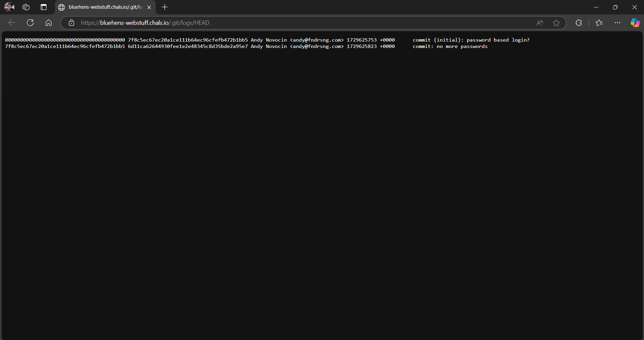
Task: Activate the Read aloud icon
Action: tap(540, 22)
